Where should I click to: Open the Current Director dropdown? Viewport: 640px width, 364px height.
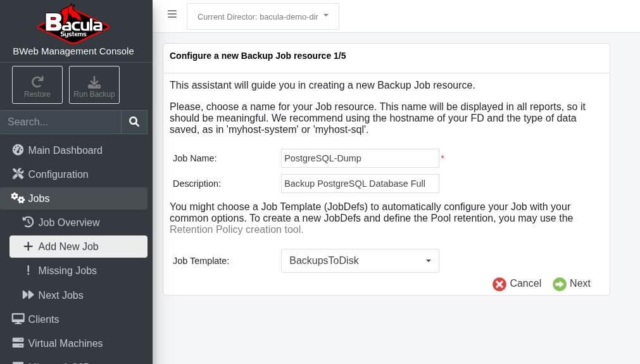click(263, 16)
